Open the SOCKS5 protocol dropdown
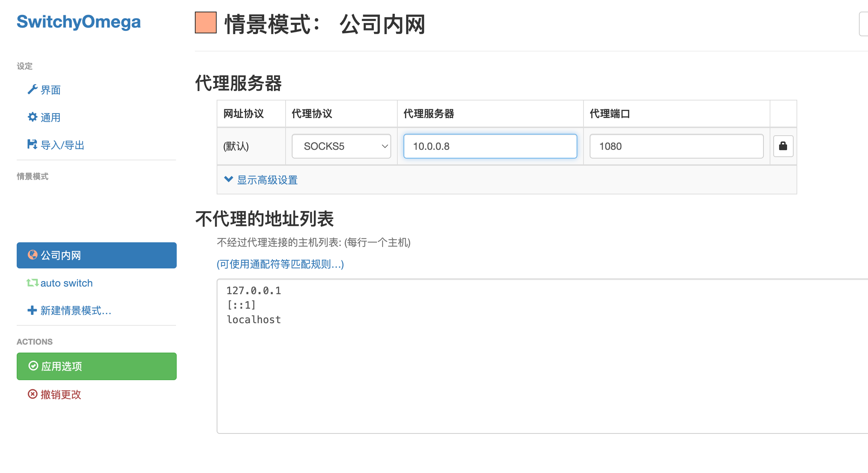This screenshot has height=473, width=868. click(341, 146)
